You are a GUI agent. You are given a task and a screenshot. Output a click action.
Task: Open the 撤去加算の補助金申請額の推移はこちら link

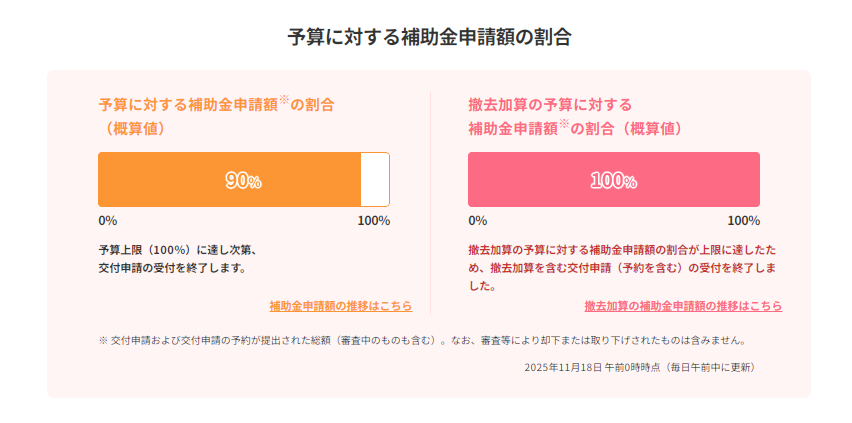(x=683, y=306)
